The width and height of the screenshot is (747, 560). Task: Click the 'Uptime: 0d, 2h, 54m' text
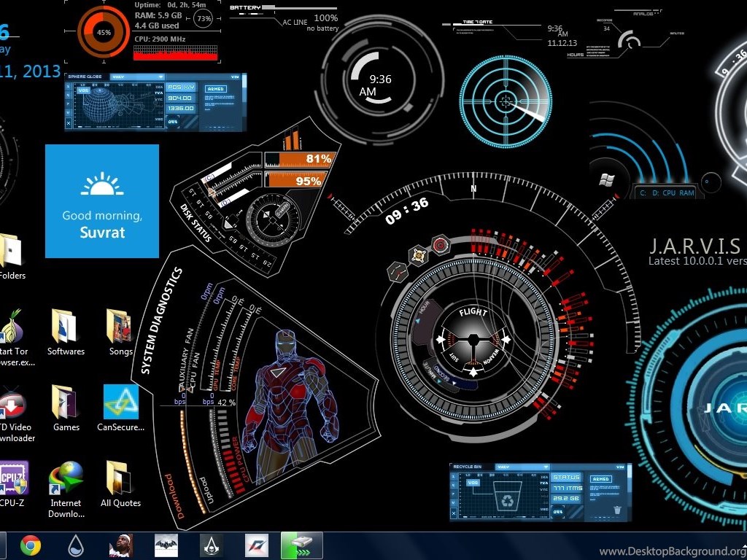[x=170, y=5]
